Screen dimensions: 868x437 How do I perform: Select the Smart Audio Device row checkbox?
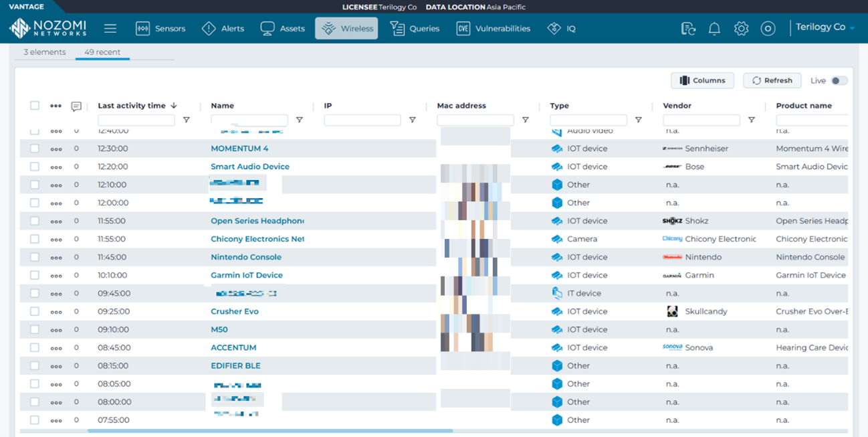click(35, 167)
